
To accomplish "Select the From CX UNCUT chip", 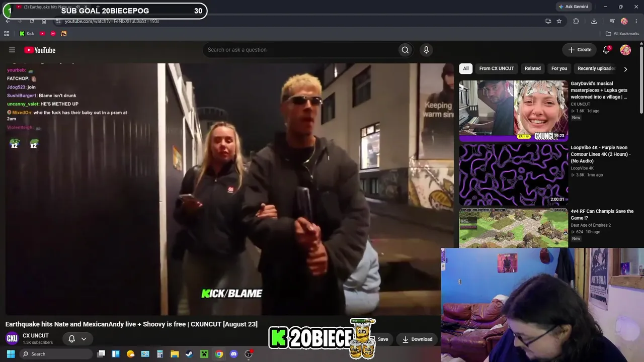I will pos(497,68).
